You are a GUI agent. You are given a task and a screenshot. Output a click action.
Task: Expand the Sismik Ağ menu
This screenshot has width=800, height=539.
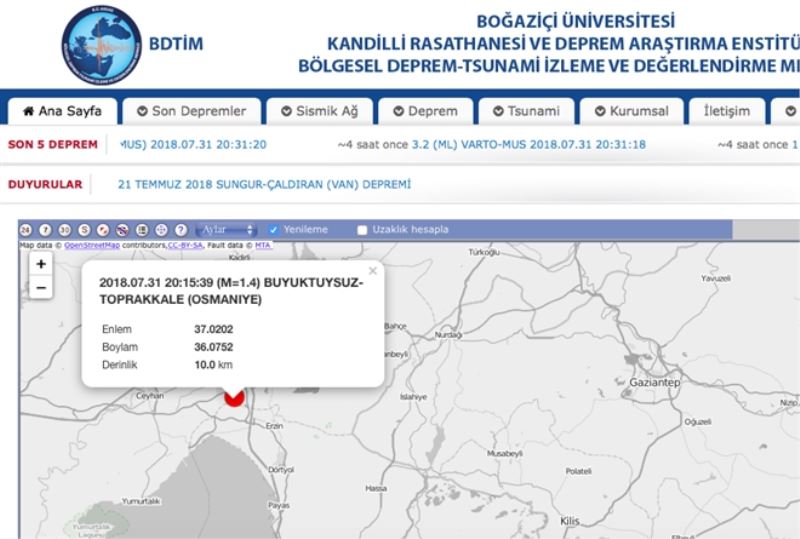click(x=320, y=111)
